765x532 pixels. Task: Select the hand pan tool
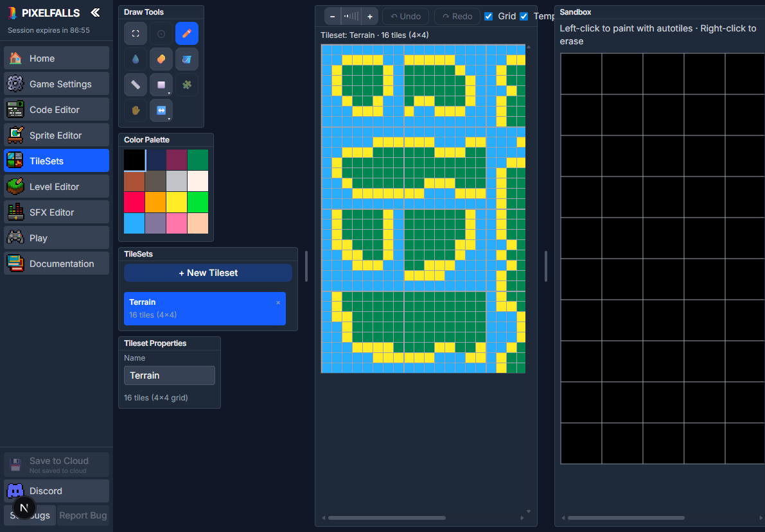136,110
